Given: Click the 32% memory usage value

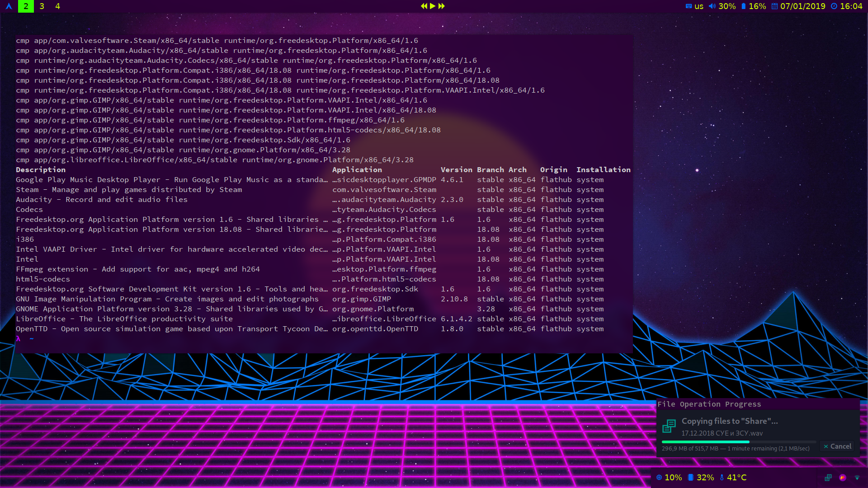Looking at the screenshot, I should point(705,478).
